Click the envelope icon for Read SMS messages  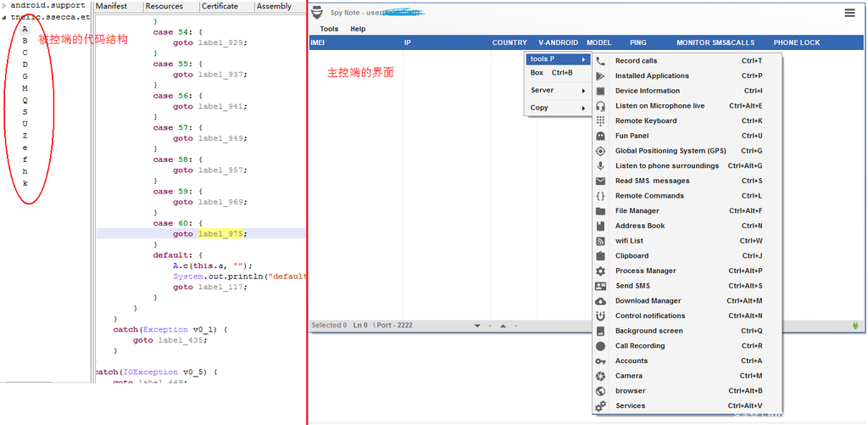[x=600, y=181]
